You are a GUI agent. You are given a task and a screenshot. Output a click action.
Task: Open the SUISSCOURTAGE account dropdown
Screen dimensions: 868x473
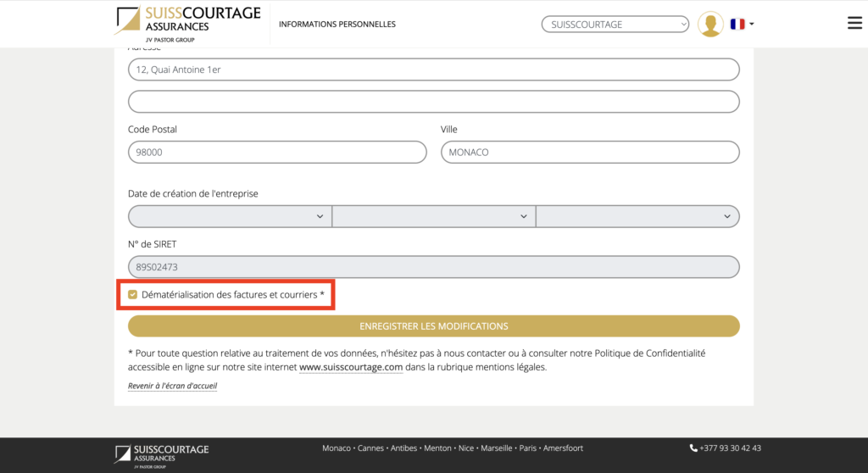point(615,25)
